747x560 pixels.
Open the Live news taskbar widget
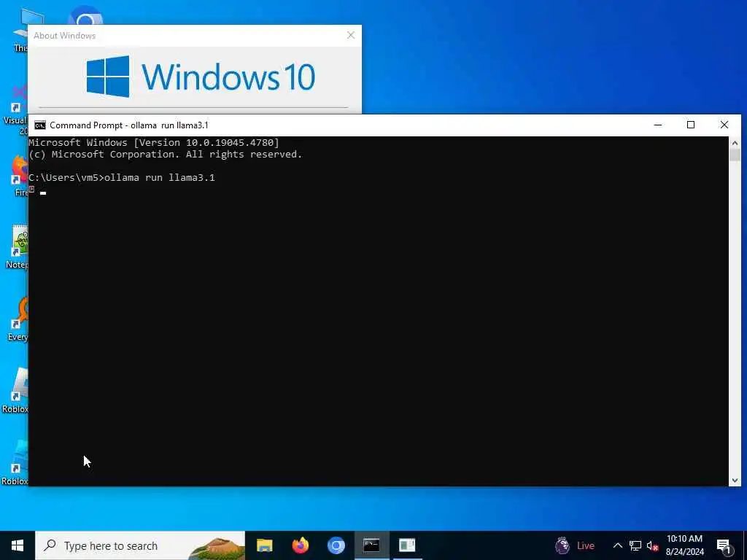[x=575, y=545]
